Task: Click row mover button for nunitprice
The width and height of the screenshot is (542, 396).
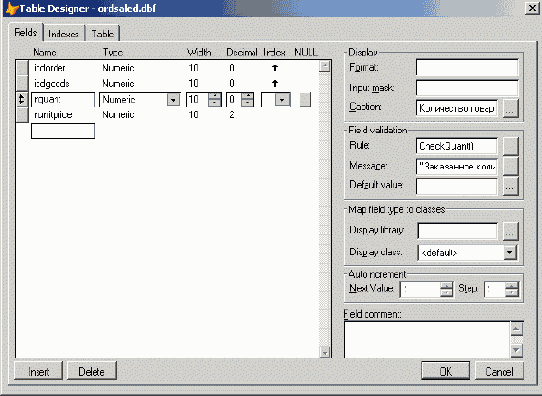Action: (x=22, y=114)
